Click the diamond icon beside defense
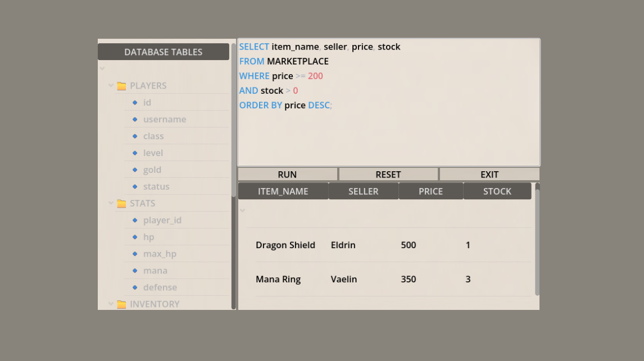Image resolution: width=644 pixels, height=361 pixels. (135, 287)
